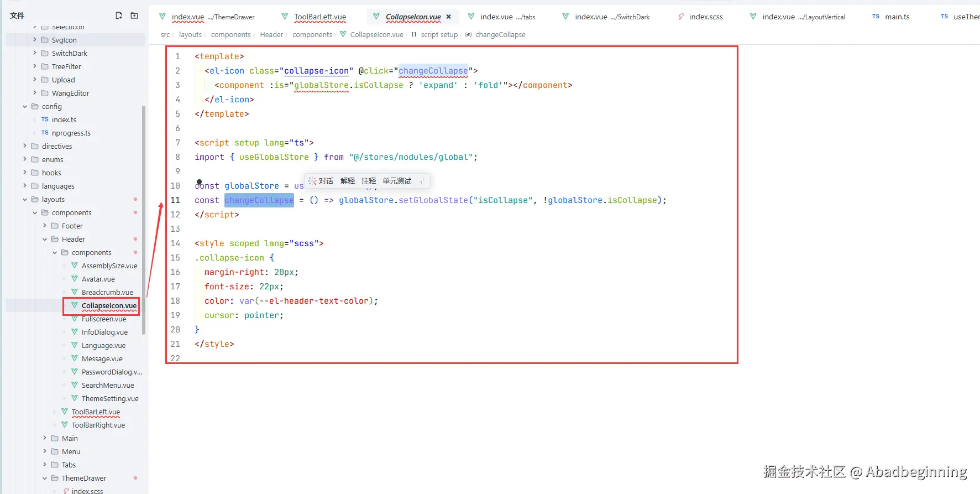Click useGlobalStore in the import line
Screen dimensions: 980x494
(274, 157)
